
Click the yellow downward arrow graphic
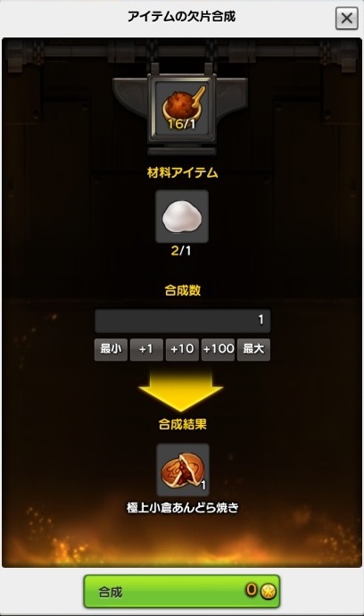[181, 390]
